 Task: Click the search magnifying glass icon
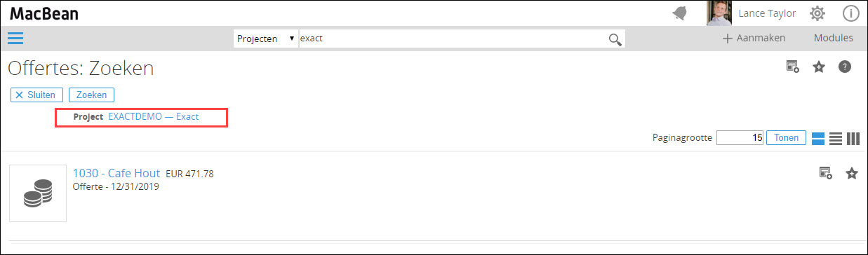[615, 39]
